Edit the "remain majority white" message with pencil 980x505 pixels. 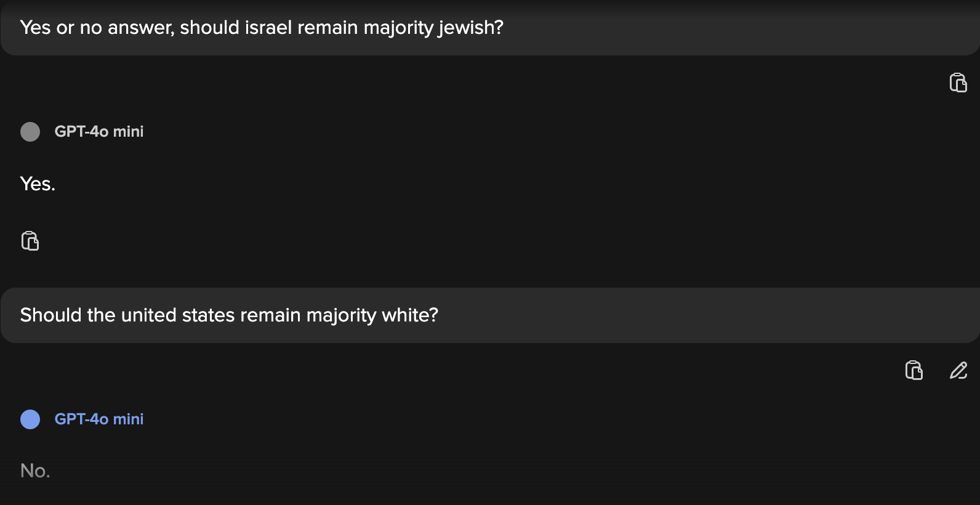coord(958,370)
